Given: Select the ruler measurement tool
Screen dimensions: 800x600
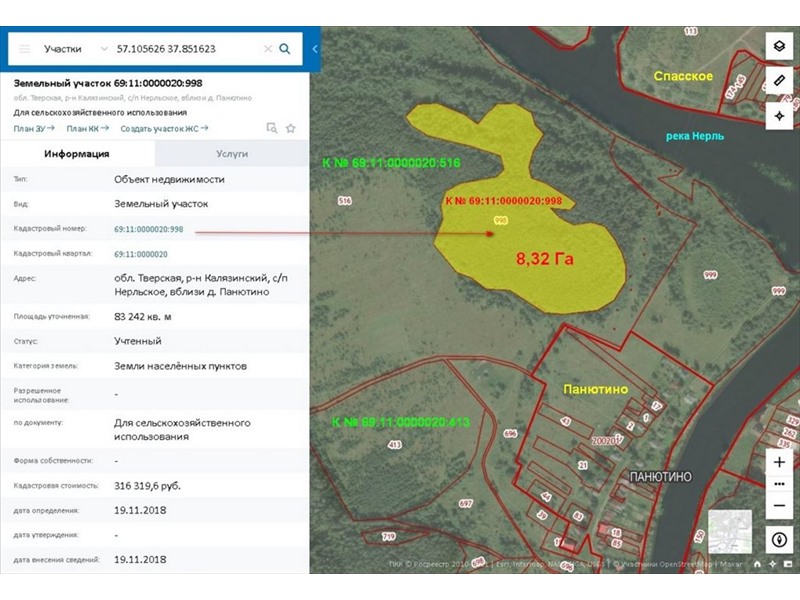Looking at the screenshot, I should coord(779,81).
